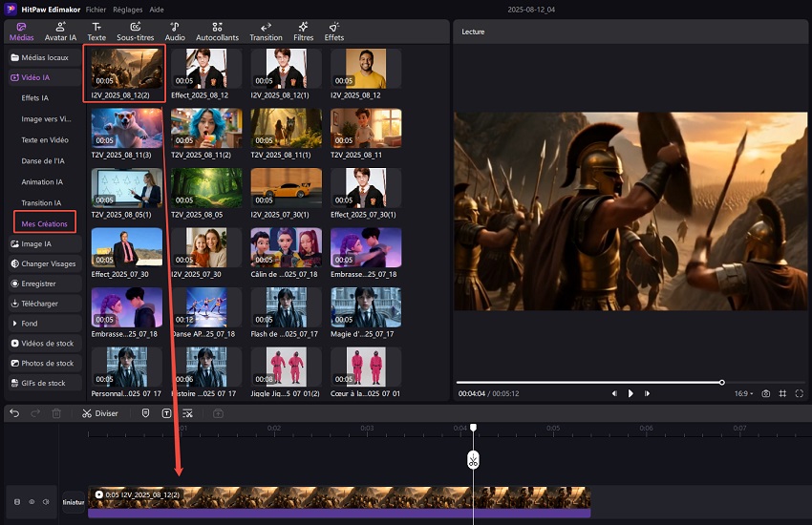Image resolution: width=812 pixels, height=525 pixels.
Task: Open the Enregistrer section
Action: [45, 283]
